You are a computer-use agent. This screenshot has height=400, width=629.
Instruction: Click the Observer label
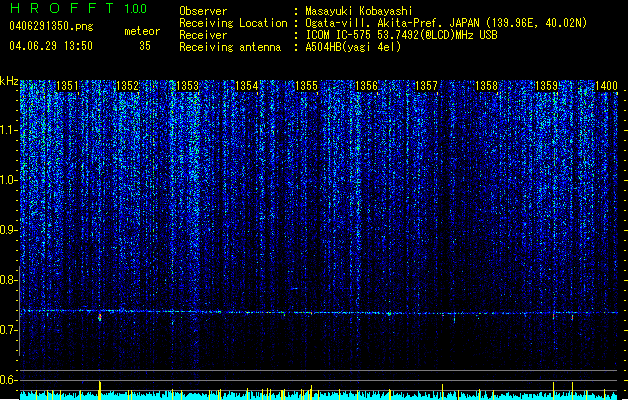203,11
